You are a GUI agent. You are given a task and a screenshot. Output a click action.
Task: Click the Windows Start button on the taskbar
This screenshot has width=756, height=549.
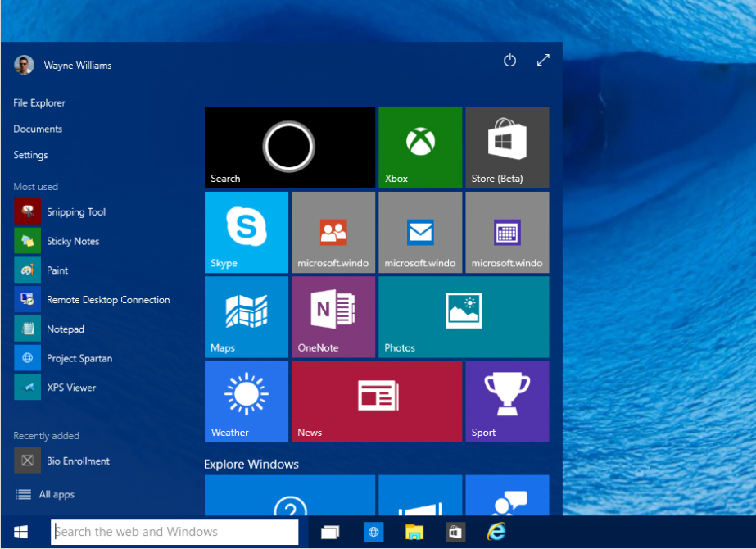pos(20,532)
